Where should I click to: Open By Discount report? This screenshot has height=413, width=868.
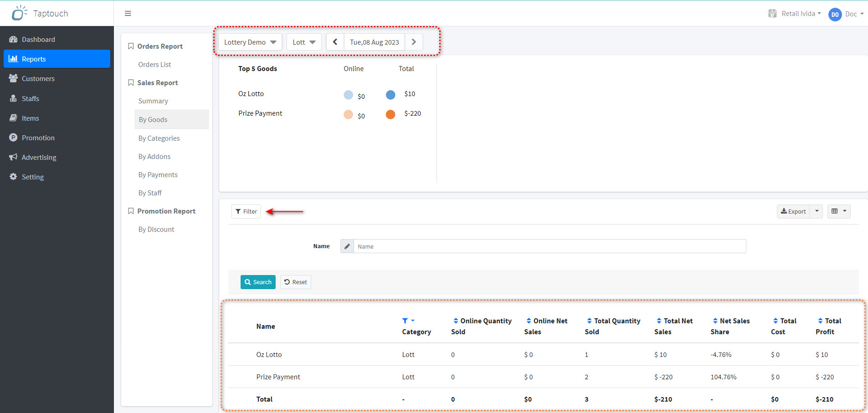click(x=156, y=229)
